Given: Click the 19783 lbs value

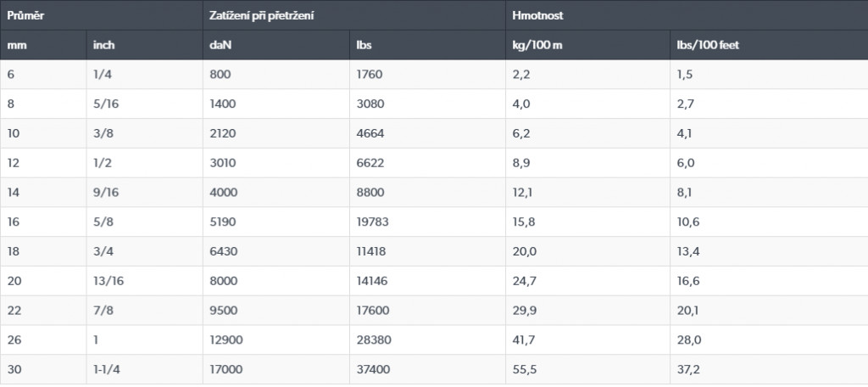Looking at the screenshot, I should 373,222.
